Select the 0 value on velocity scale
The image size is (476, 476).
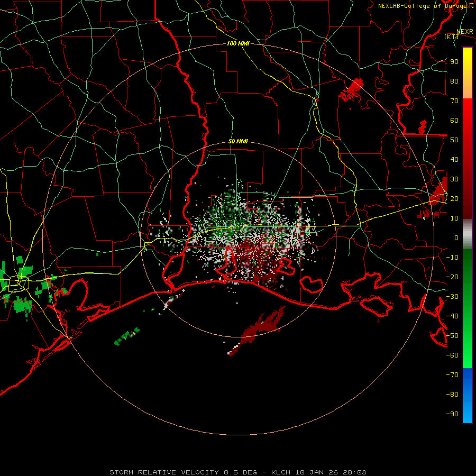pyautogui.click(x=456, y=237)
